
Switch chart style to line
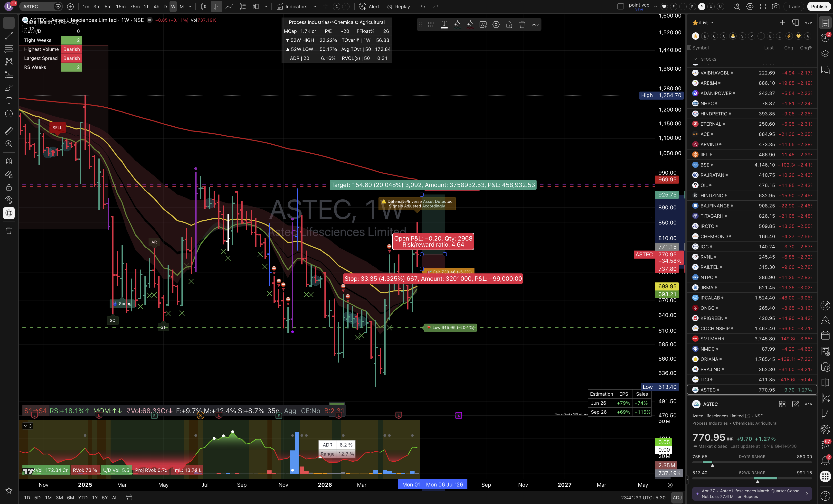[229, 6]
